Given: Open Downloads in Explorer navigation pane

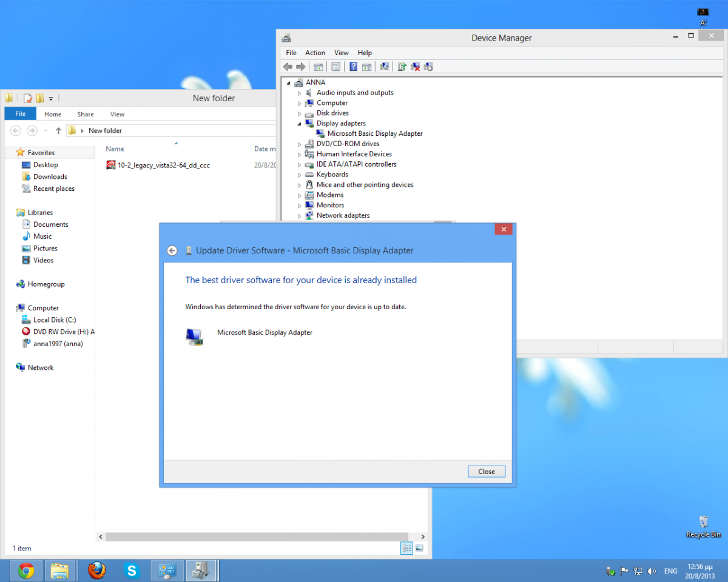Looking at the screenshot, I should (x=50, y=177).
